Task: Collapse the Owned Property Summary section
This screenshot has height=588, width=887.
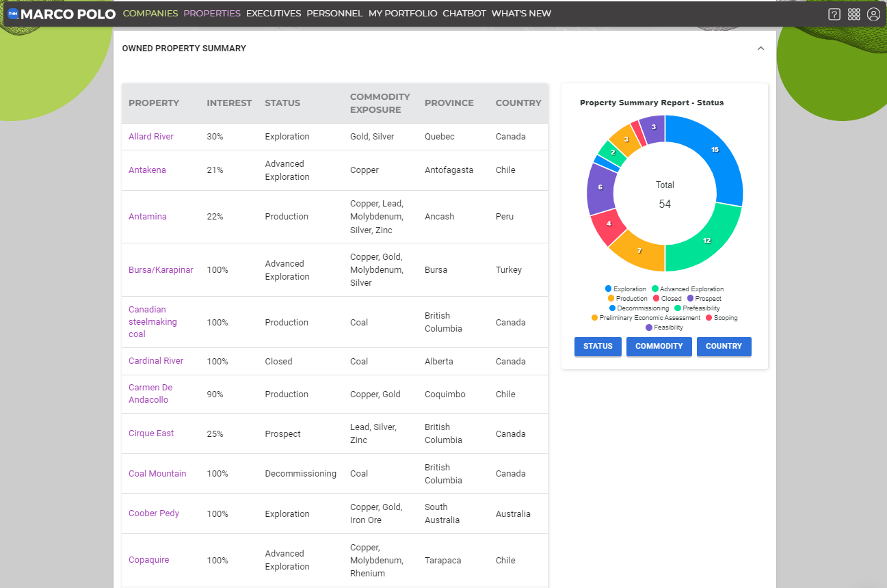Action: pyautogui.click(x=760, y=49)
